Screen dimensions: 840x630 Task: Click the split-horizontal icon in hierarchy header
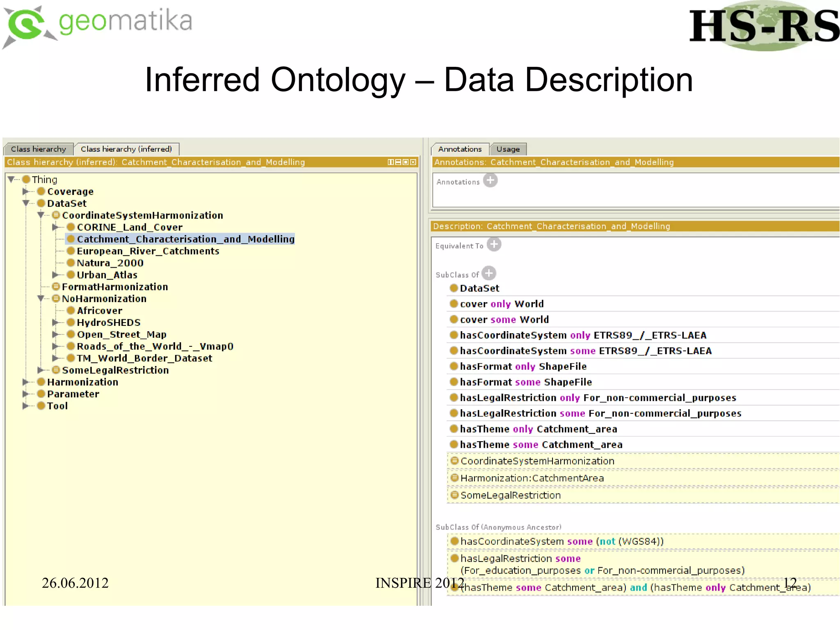point(398,162)
